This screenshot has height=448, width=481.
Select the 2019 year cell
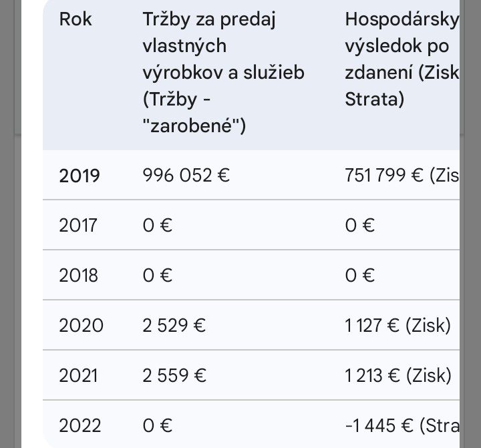pyautogui.click(x=79, y=176)
